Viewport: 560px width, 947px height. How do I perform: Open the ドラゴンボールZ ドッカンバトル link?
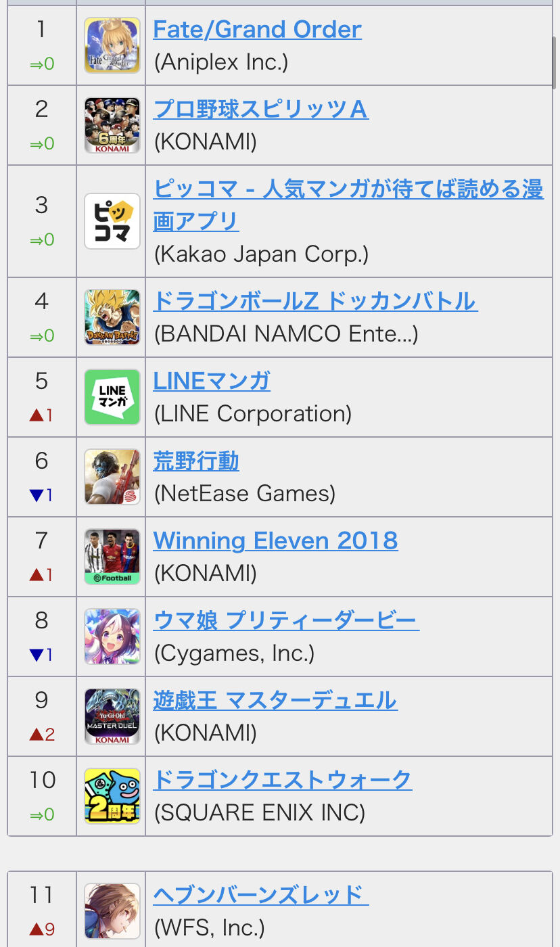(x=316, y=301)
